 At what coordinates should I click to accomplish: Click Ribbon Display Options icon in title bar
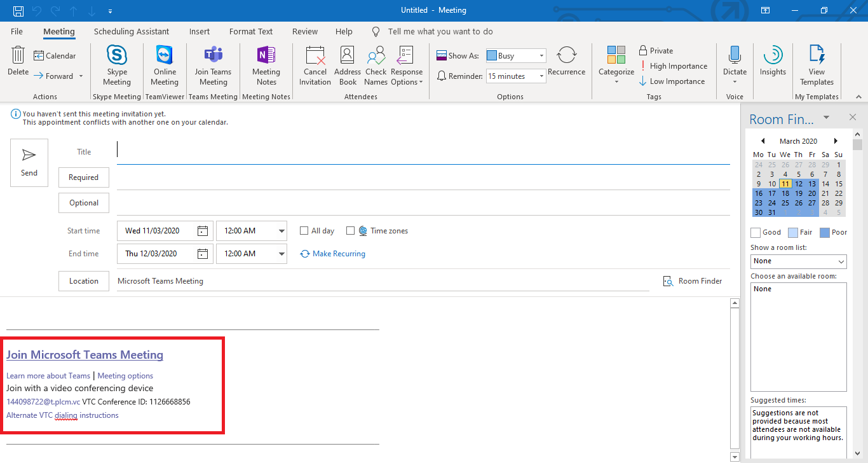[x=766, y=11]
